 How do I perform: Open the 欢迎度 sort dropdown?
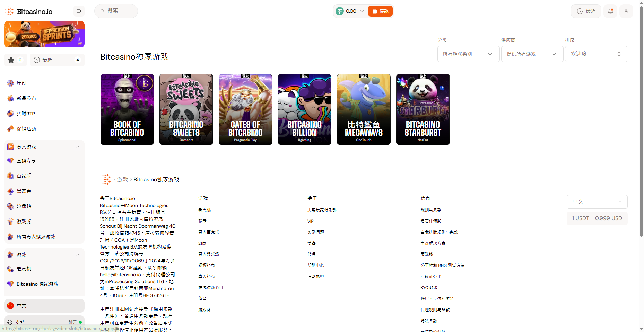click(596, 54)
